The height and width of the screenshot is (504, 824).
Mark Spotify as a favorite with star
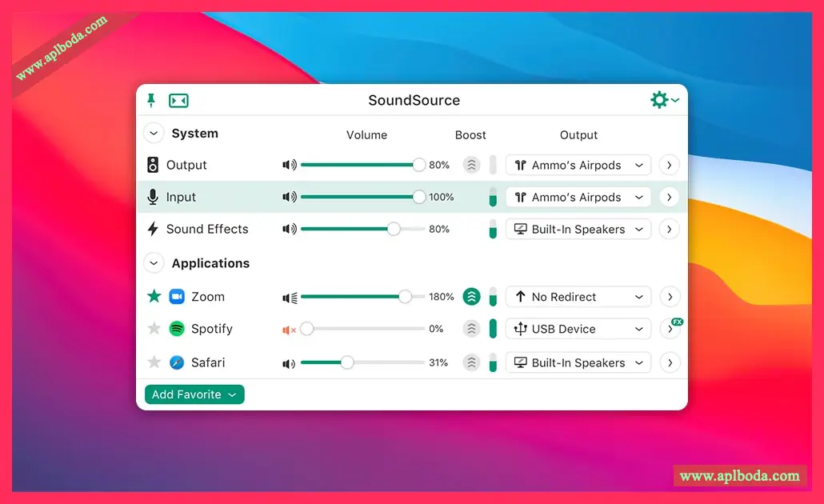point(154,329)
